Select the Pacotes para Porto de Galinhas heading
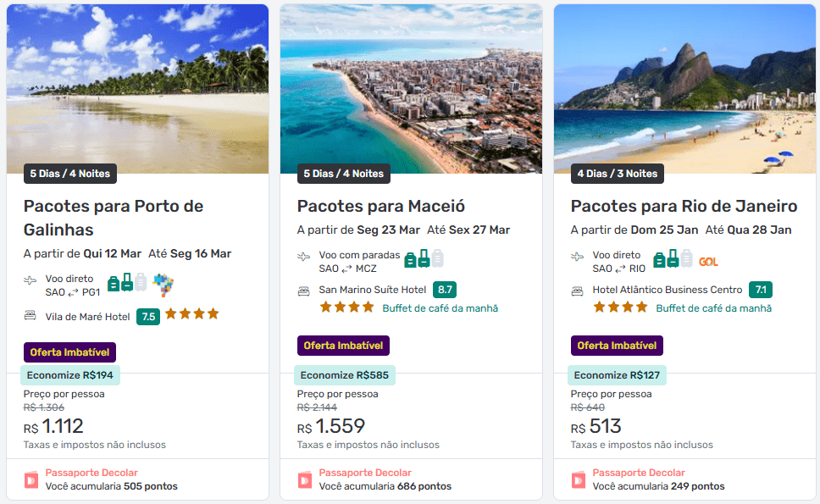 (114, 218)
